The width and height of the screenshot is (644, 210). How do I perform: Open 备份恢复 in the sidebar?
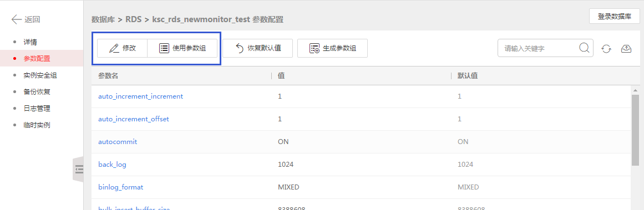(37, 92)
